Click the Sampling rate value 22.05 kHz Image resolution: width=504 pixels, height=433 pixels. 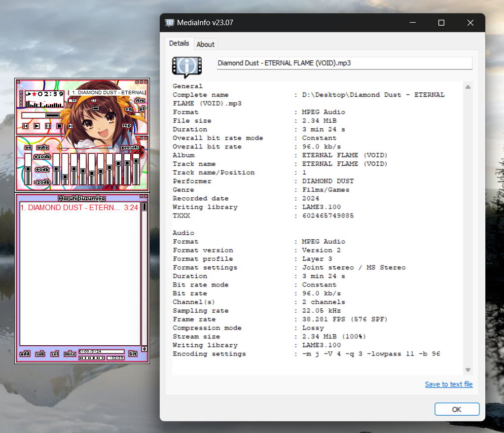click(x=322, y=311)
